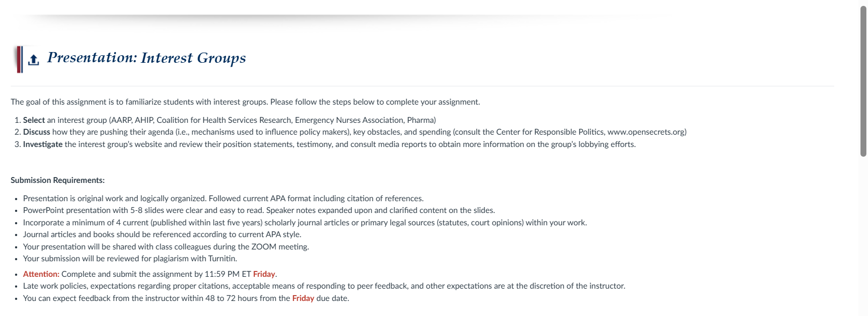This screenshot has height=316, width=868.
Task: Click the red Friday after 11:59 PM ET
Action: coord(264,274)
